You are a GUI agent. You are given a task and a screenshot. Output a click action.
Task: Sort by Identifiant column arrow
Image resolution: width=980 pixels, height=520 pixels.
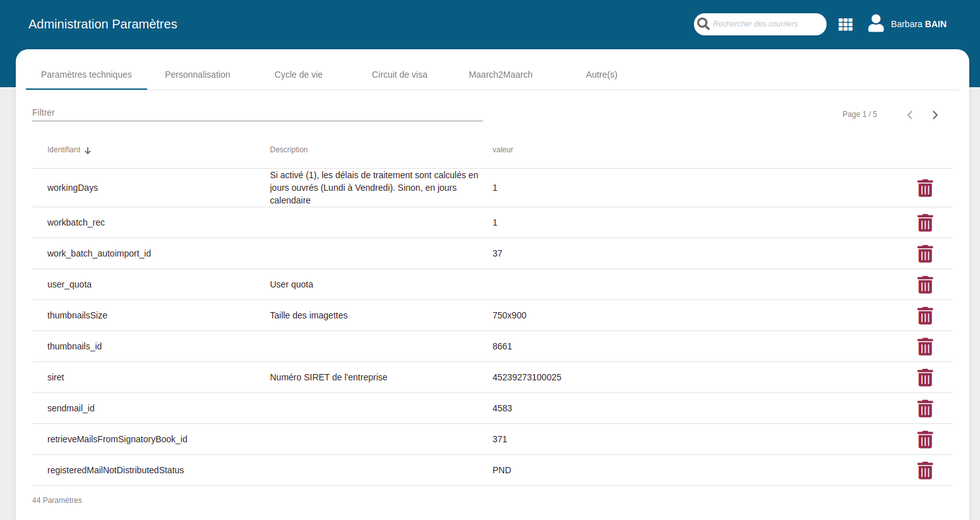(88, 150)
